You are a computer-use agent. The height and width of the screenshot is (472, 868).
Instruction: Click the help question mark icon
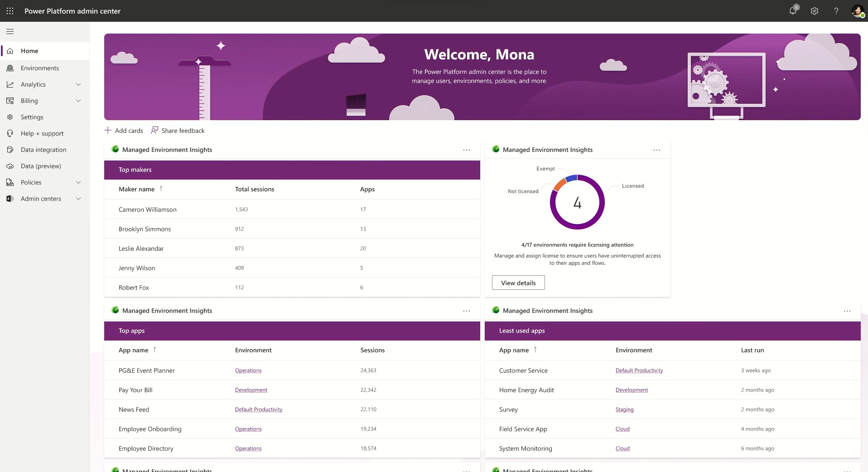pyautogui.click(x=836, y=11)
